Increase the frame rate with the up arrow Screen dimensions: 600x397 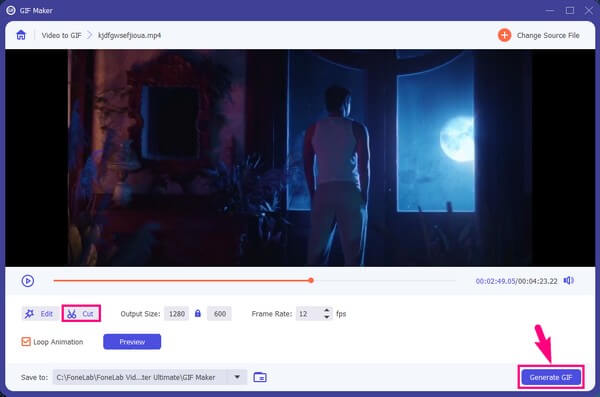(x=327, y=310)
